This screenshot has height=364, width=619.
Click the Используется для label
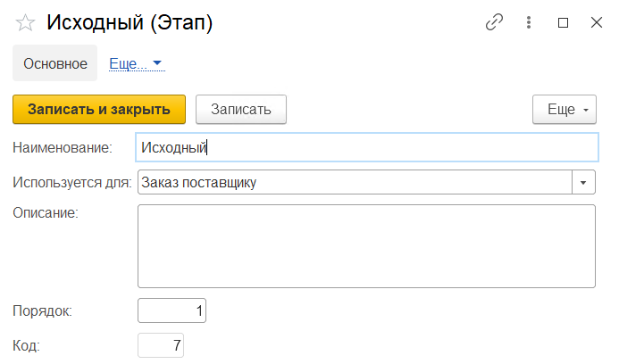(x=72, y=182)
